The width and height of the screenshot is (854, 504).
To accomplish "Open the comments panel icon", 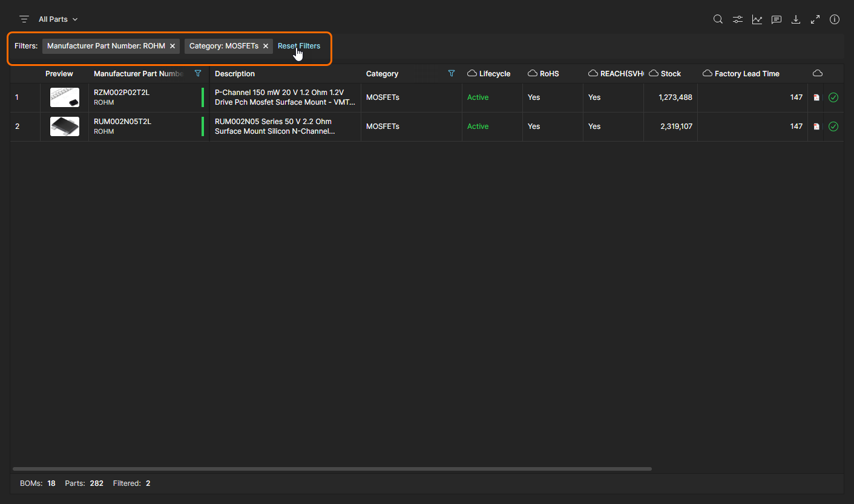I will (x=777, y=19).
